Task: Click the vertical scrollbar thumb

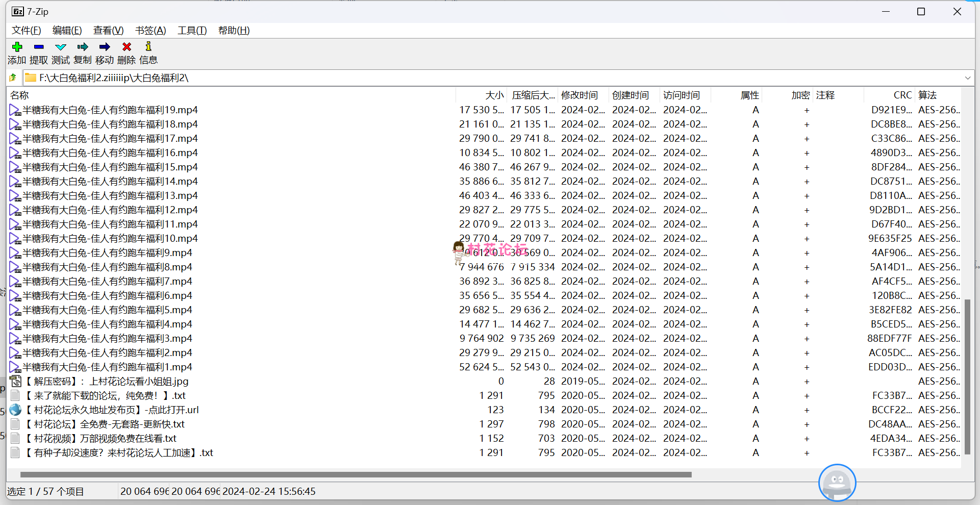Action: click(x=967, y=376)
